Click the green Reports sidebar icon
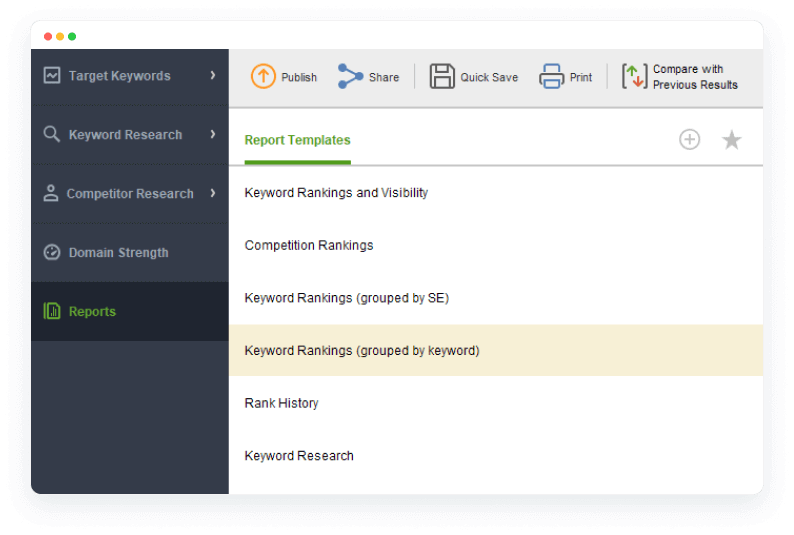Screen dimensions: 794x535 point(52,311)
